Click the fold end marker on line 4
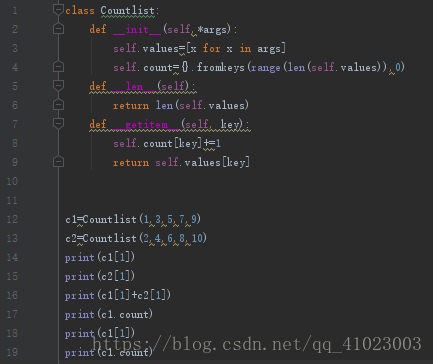Image resolution: width=433 pixels, height=364 pixels. (x=58, y=67)
